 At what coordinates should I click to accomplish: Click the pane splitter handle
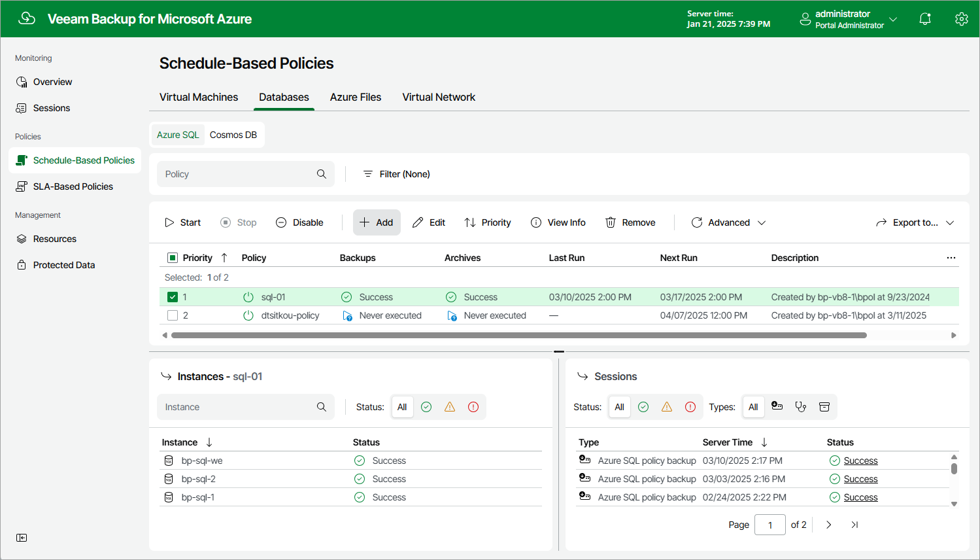(559, 351)
